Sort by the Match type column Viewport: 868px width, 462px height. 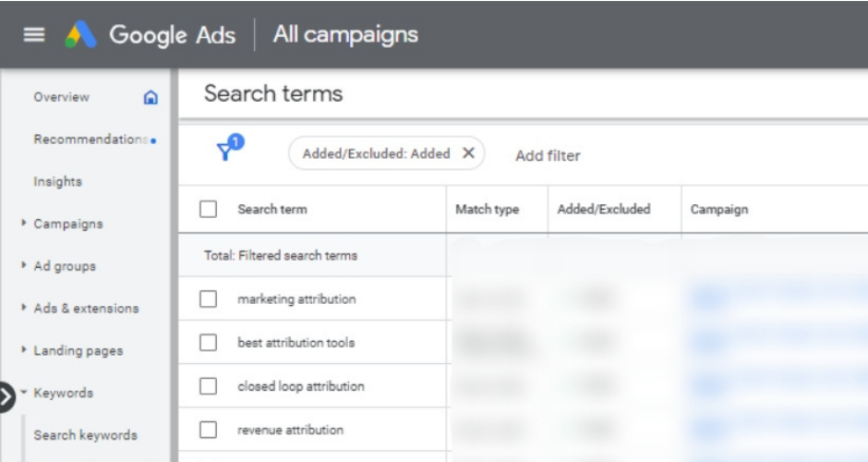(x=488, y=210)
